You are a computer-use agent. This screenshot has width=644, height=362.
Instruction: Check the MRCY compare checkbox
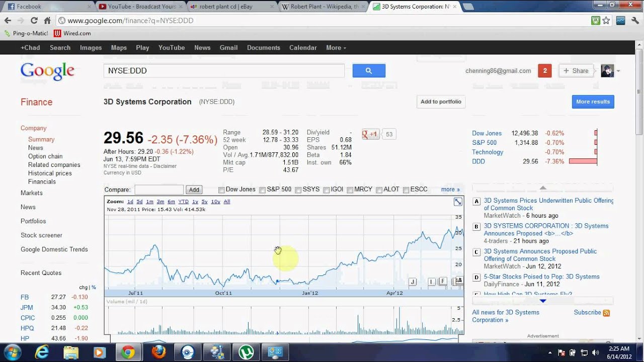click(350, 190)
